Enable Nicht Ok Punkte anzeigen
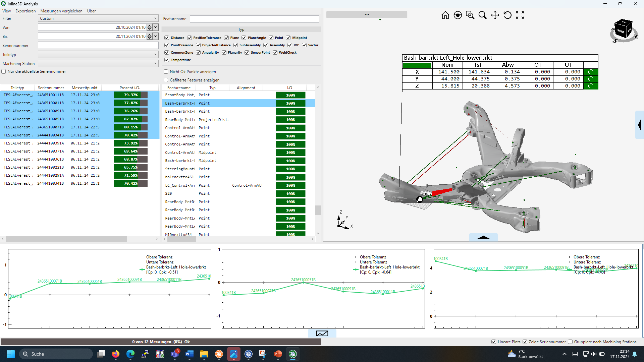This screenshot has height=362, width=644. [166, 72]
